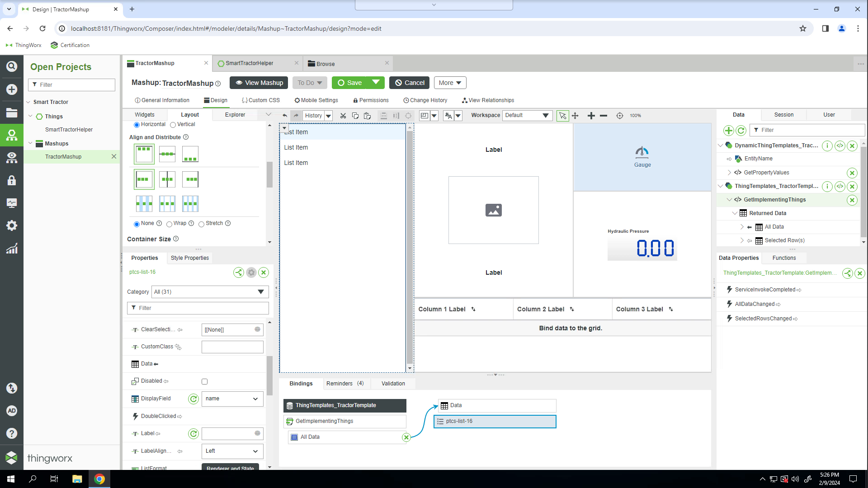
Task: Open Permissions tab
Action: (x=371, y=100)
